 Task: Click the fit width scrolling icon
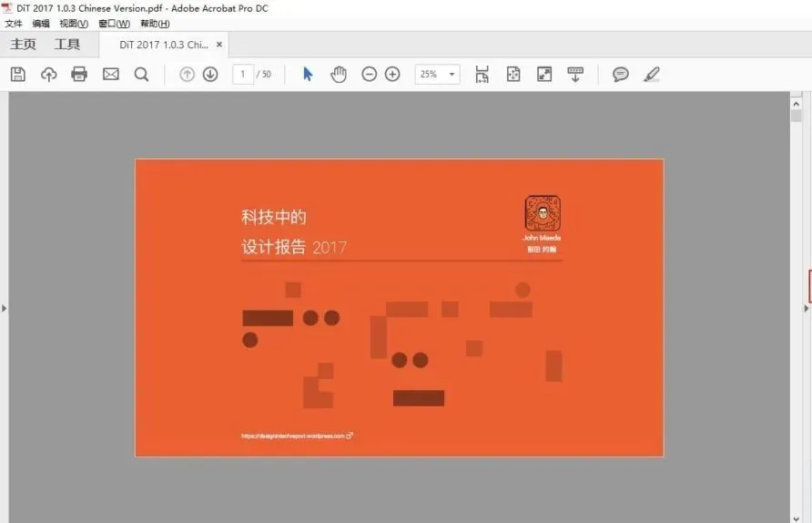click(x=482, y=74)
